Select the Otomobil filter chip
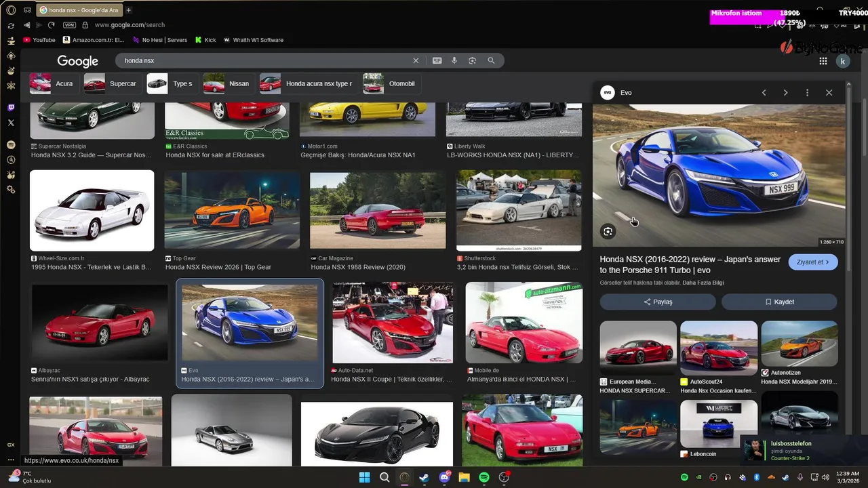Screen dimensions: 868x488 coord(391,83)
